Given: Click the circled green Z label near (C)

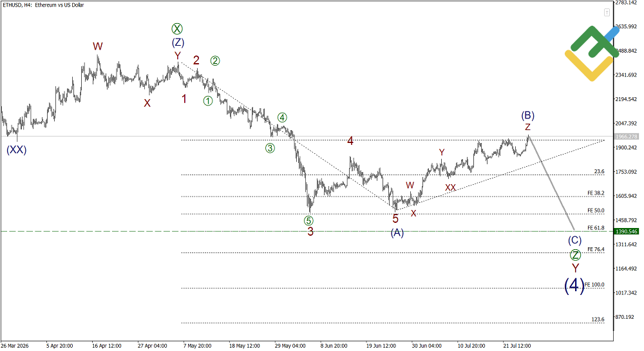Looking at the screenshot, I should 575,255.
